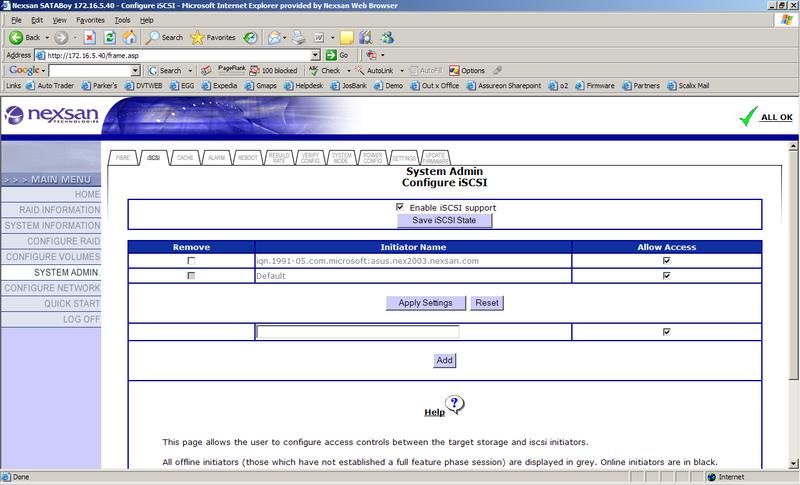Open the Research books icon
The image size is (800, 485).
(x=366, y=37)
